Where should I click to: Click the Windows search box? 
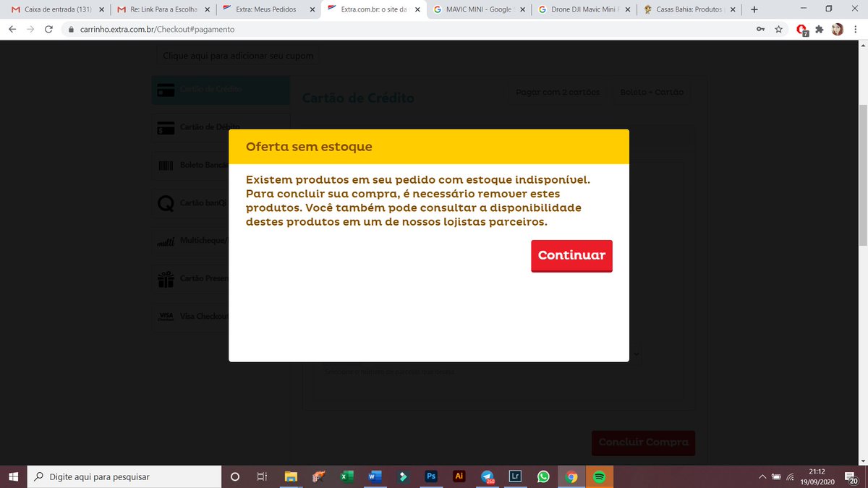coord(124,476)
